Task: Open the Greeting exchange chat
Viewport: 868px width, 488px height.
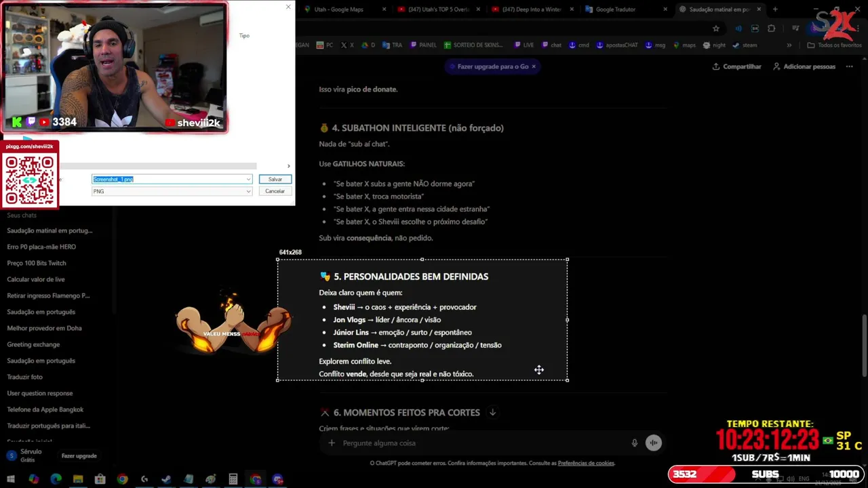Action: pos(33,344)
